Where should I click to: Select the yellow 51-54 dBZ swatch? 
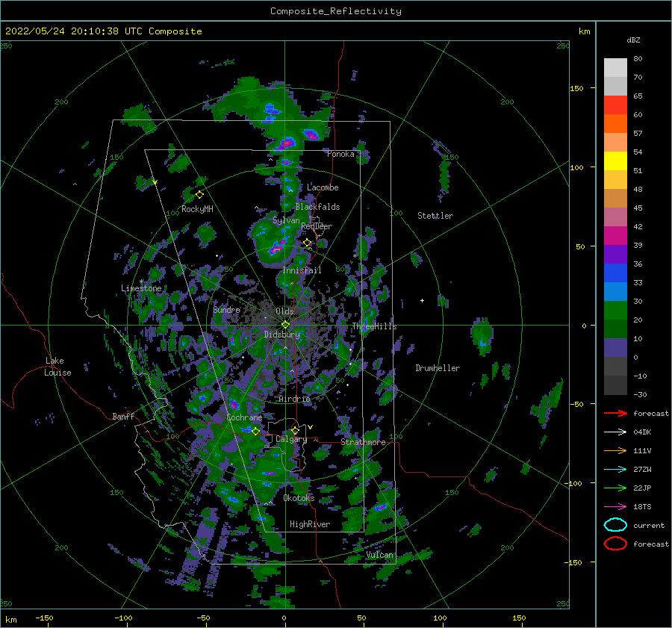[615, 161]
